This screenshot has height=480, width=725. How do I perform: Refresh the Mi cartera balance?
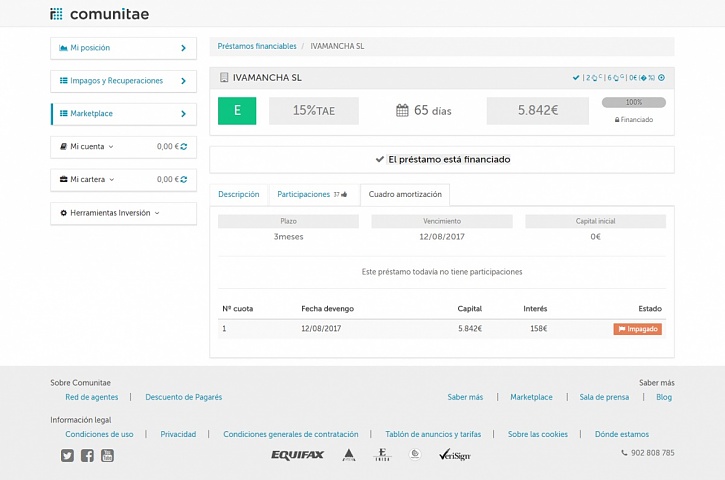tap(184, 180)
